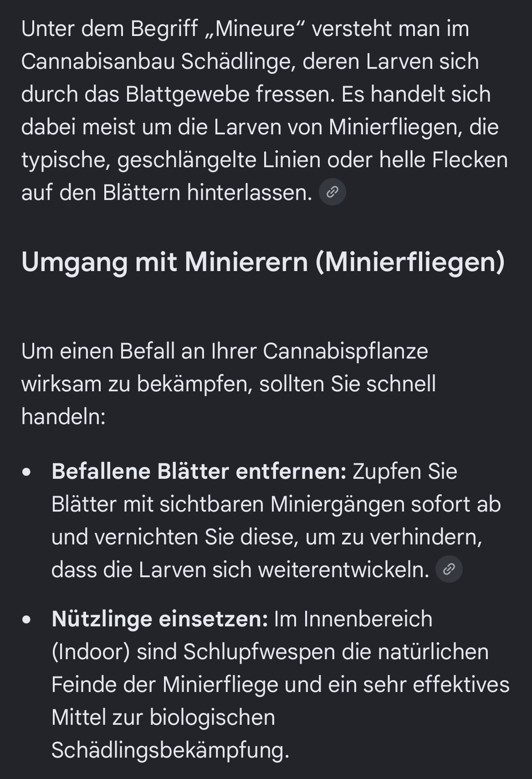Click the word "handeln:" ending the second paragraph
The width and height of the screenshot is (532, 779).
(x=63, y=416)
